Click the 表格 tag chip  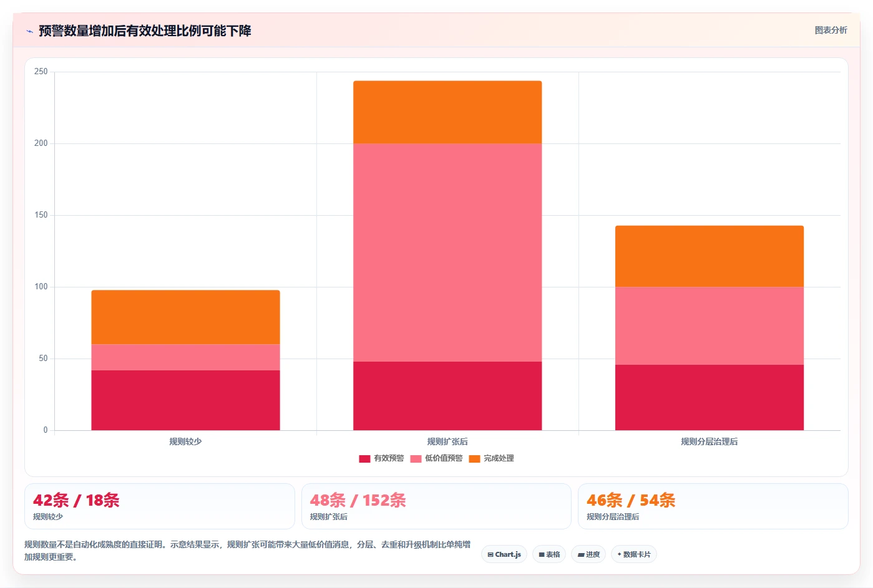(x=549, y=554)
